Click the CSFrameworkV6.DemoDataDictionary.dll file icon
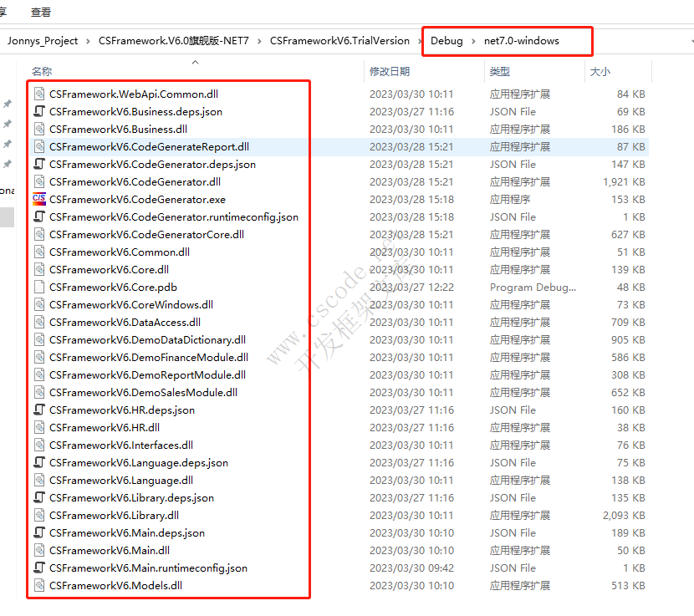 pyautogui.click(x=39, y=340)
